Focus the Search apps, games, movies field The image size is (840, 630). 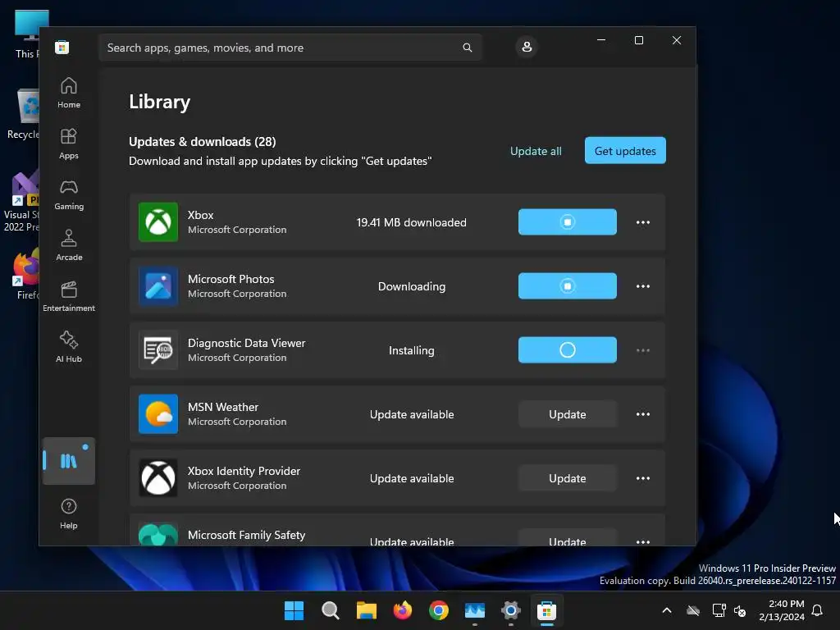[x=290, y=48]
